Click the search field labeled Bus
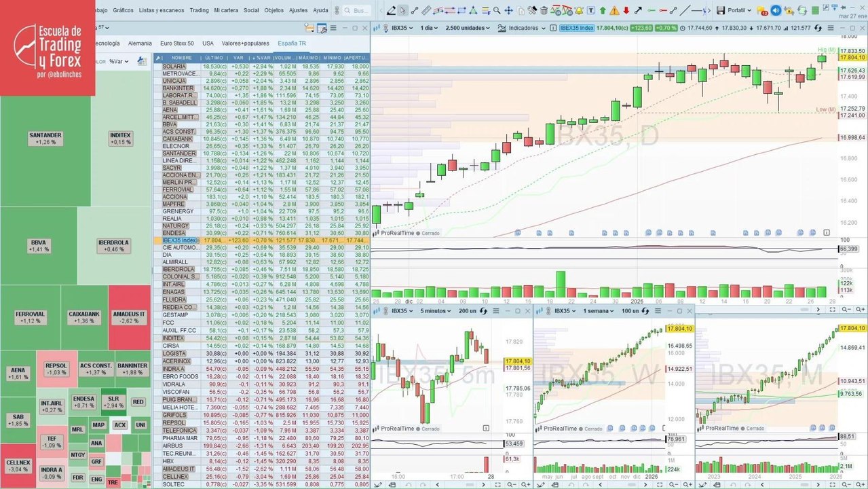 357,10
